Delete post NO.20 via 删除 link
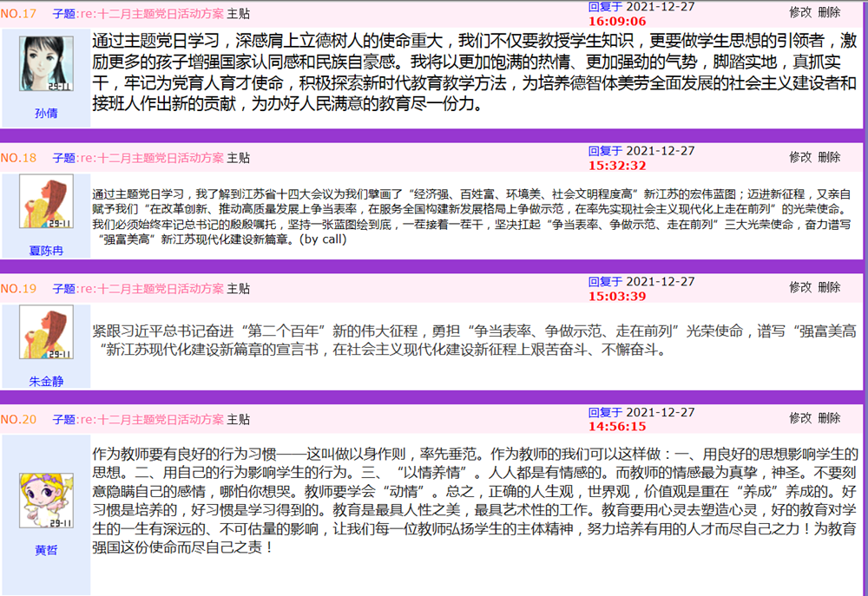Viewport: 868px width, 596px height. (829, 417)
